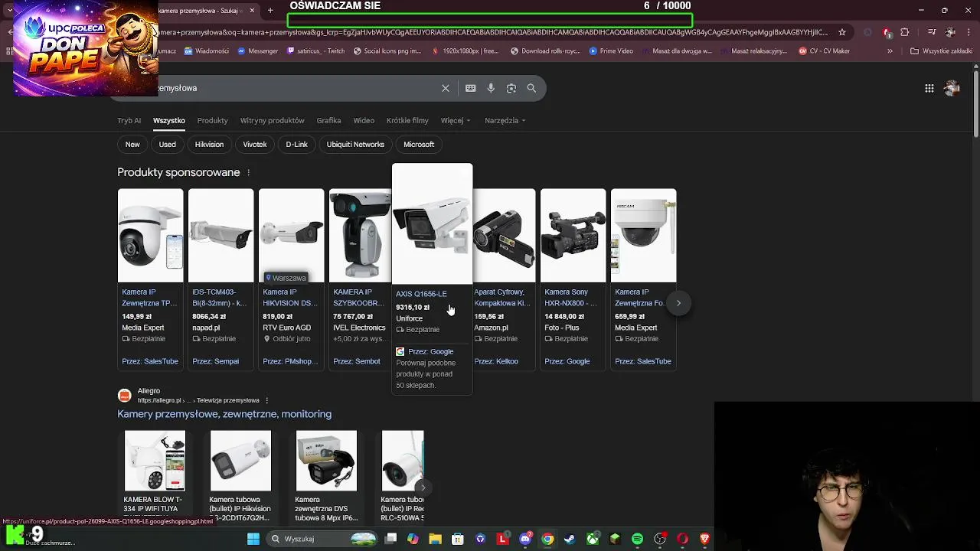Open Kamery przemysłowe, zewnętrzne, monitoring link
This screenshot has width=980, height=551.
(224, 414)
